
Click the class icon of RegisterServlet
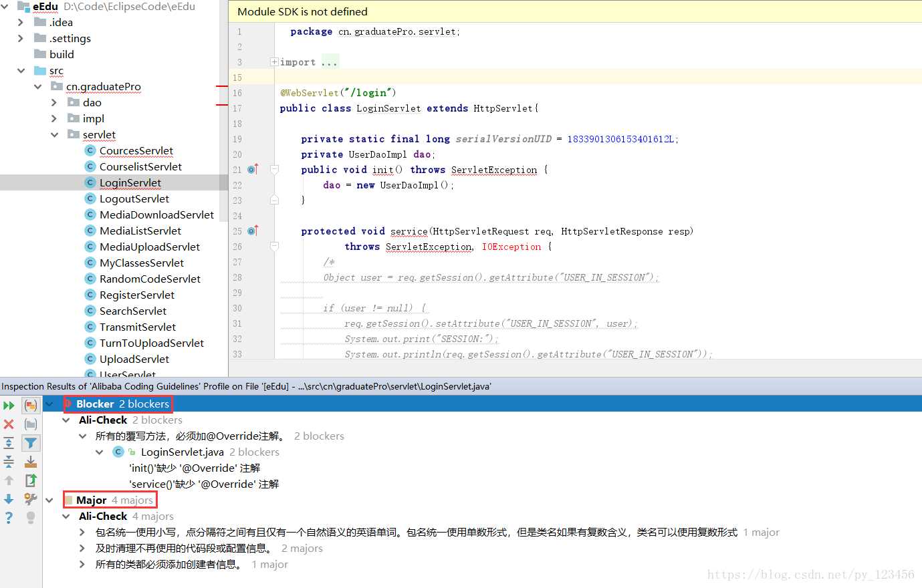pos(90,295)
